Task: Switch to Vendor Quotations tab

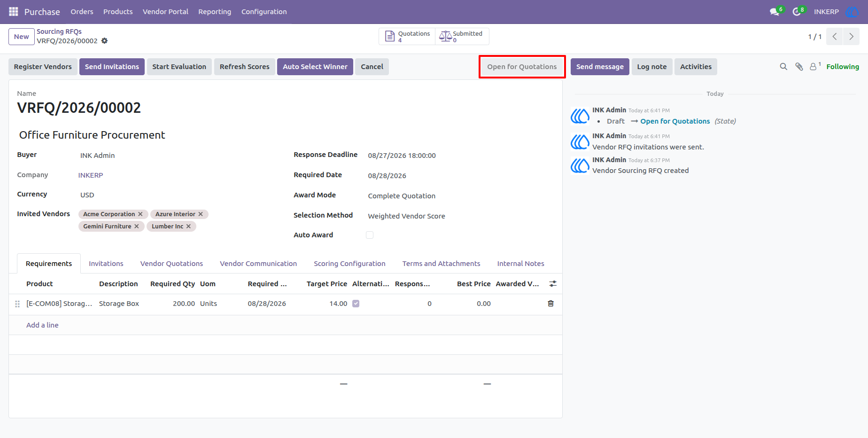Action: pyautogui.click(x=171, y=264)
